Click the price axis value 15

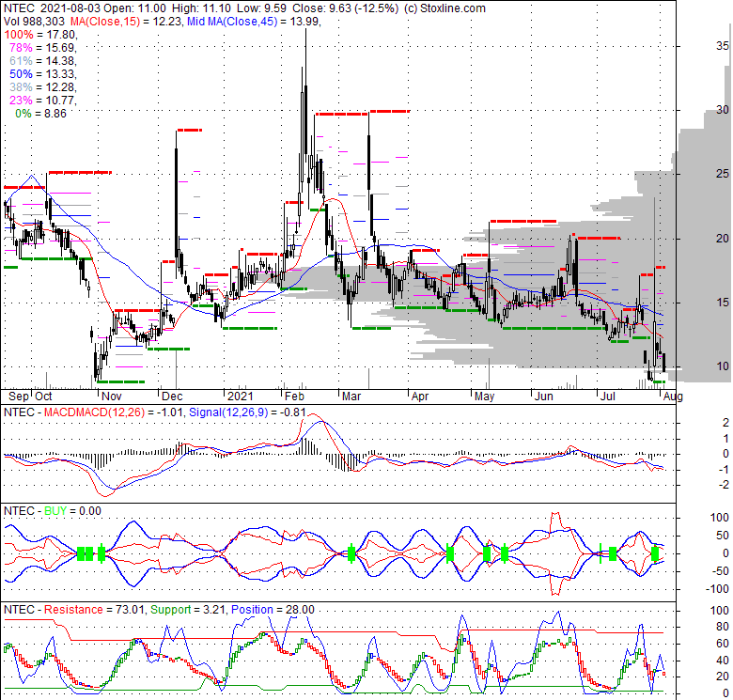723,303
